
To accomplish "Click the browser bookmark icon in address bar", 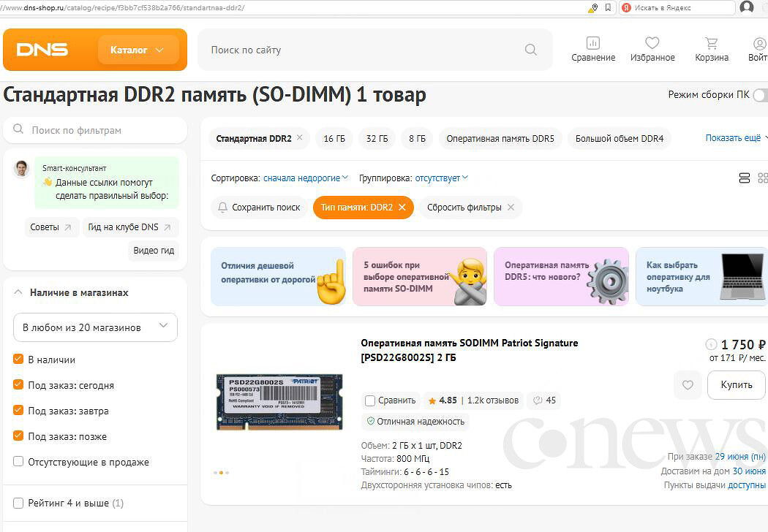I will tap(608, 7).
